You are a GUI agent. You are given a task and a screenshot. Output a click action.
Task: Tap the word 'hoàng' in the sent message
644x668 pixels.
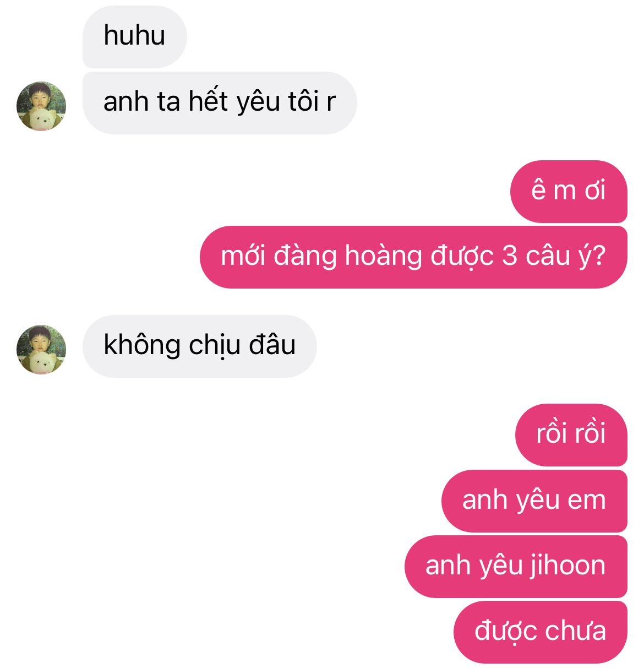coord(383,257)
